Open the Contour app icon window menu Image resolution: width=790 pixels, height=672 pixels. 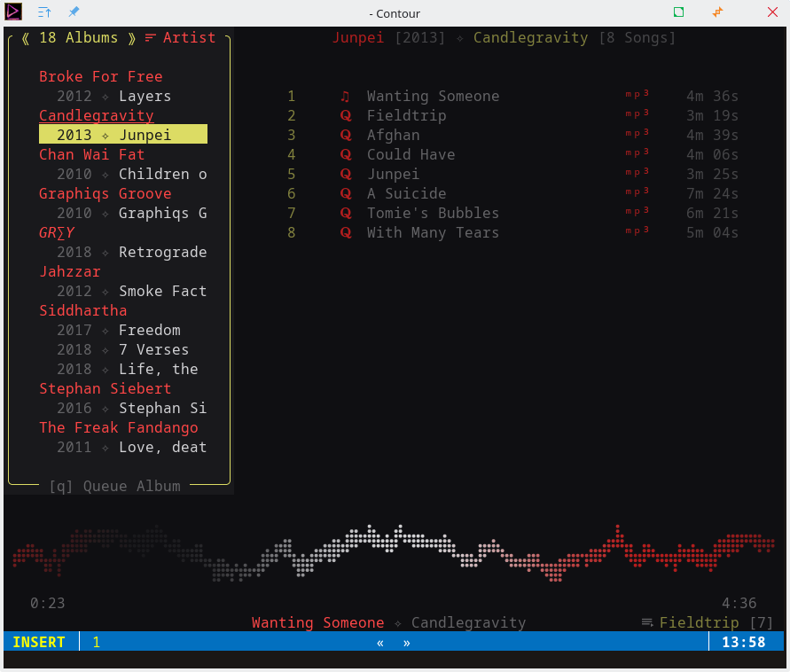tap(14, 12)
